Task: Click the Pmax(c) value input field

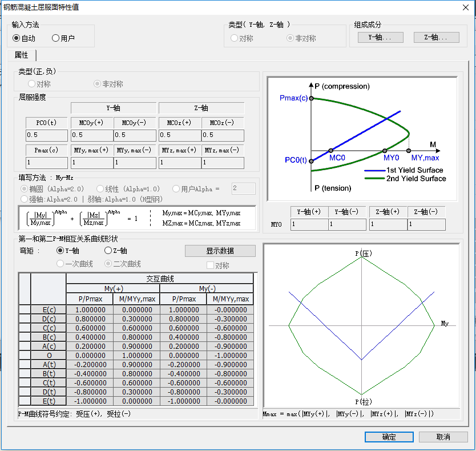Action: coord(47,163)
